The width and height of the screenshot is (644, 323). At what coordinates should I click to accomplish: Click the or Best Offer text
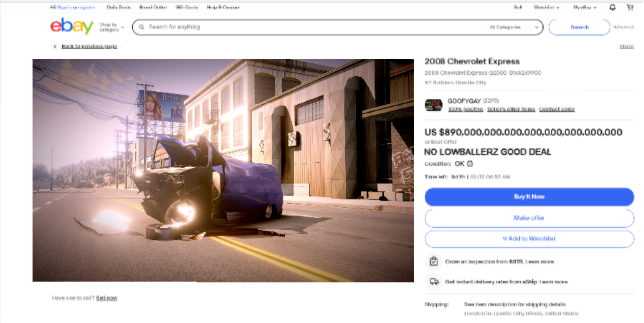coord(441,142)
